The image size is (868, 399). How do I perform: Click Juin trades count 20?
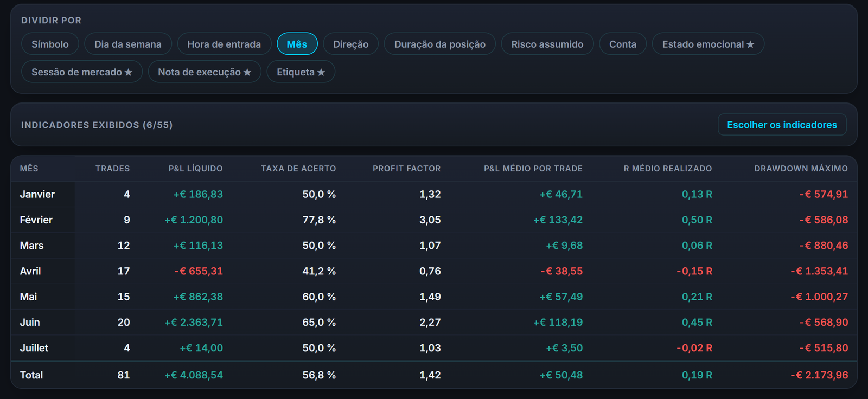[124, 322]
